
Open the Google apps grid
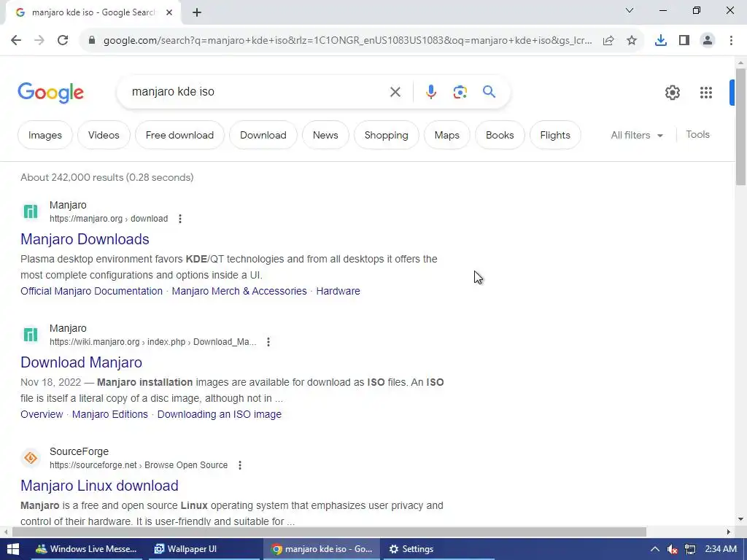706,93
